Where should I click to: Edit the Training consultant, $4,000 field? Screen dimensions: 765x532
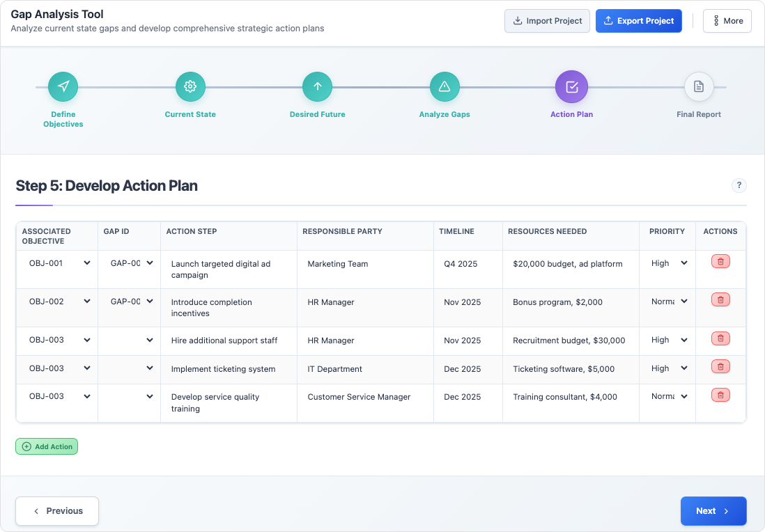pos(571,397)
